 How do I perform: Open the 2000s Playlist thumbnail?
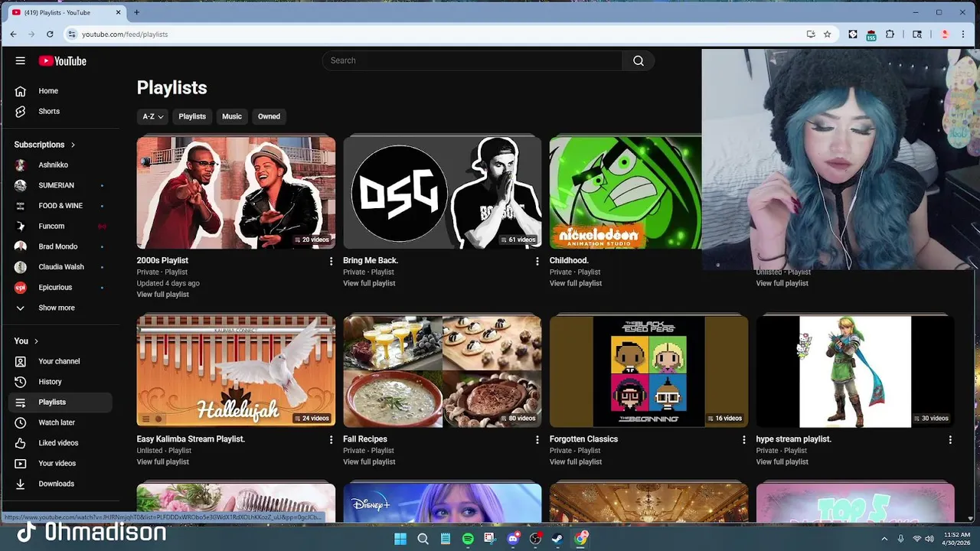point(236,193)
